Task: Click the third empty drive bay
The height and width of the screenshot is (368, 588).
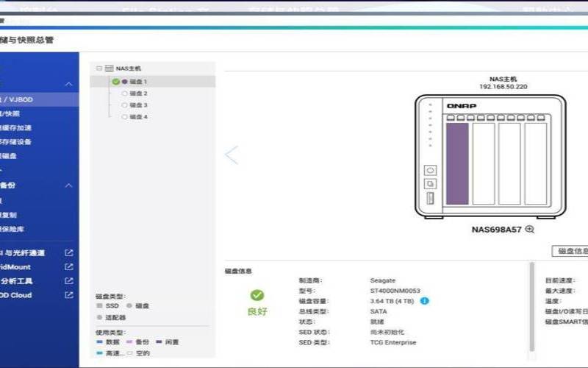Action: [x=509, y=163]
